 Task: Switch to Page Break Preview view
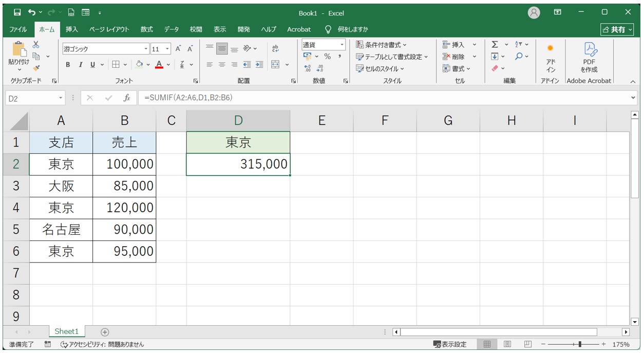coord(527,344)
